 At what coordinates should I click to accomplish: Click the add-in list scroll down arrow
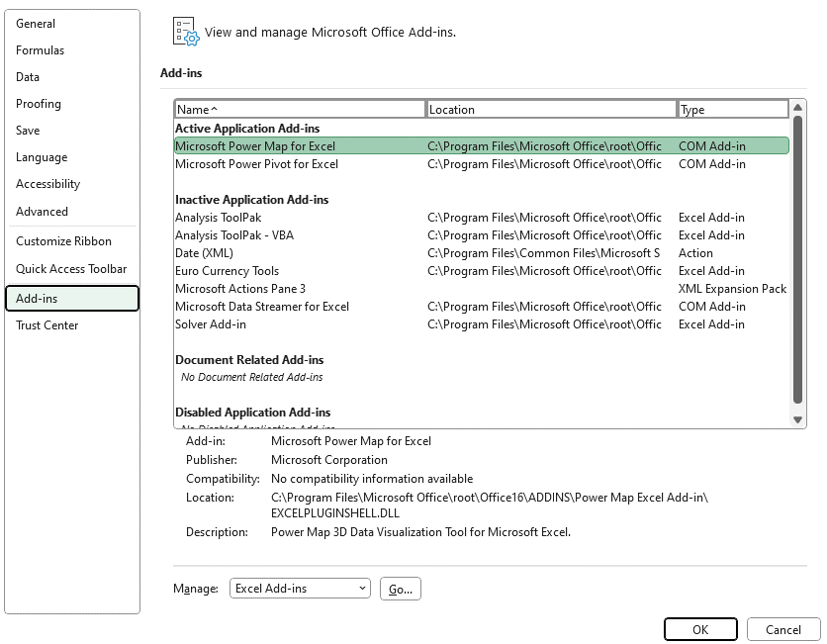pyautogui.click(x=797, y=419)
